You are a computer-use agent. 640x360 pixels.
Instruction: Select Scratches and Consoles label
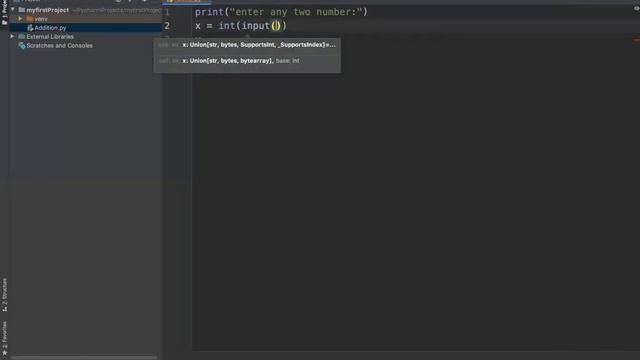[60, 46]
